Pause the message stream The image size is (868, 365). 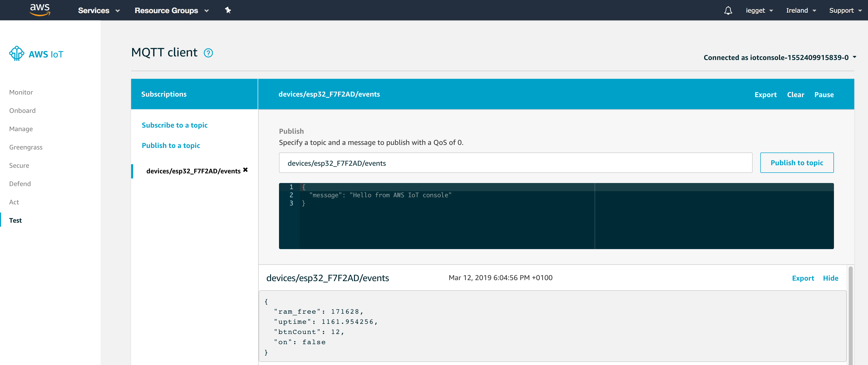[824, 94]
